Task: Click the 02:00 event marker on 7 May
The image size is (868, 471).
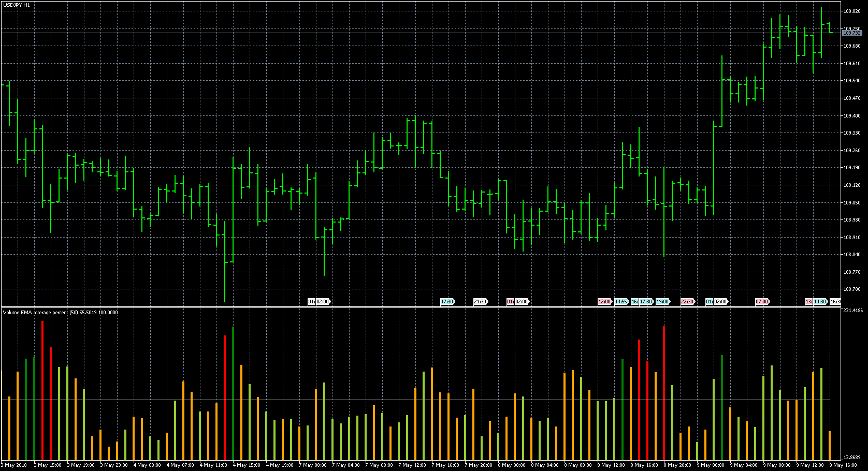Action: (x=323, y=302)
